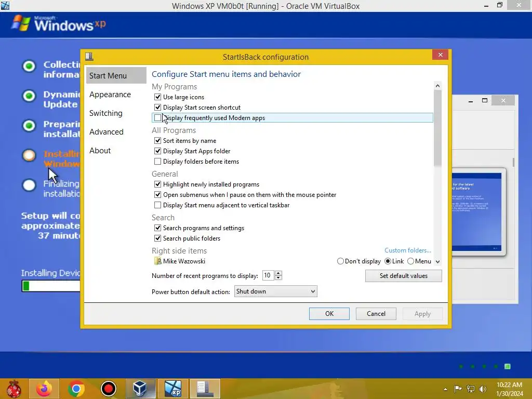Click the volume speaker tray icon
The width and height of the screenshot is (532, 399).
coord(483,389)
